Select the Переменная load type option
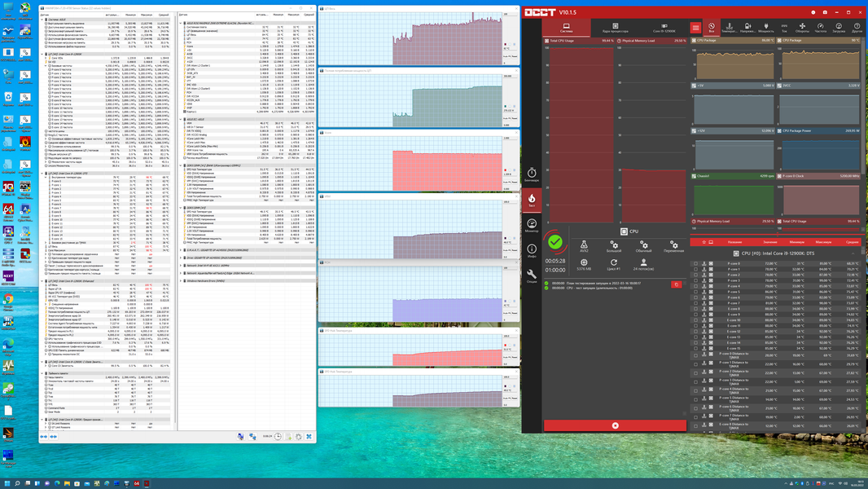 click(673, 246)
